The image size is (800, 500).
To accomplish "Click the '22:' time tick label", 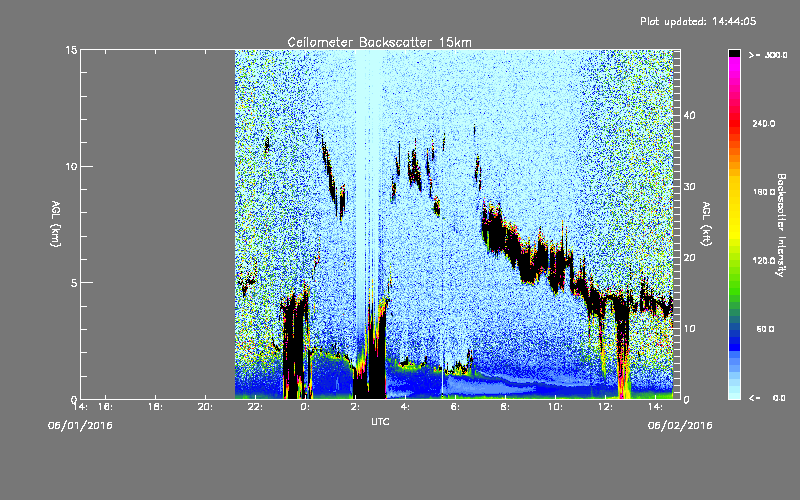I will point(255,407).
